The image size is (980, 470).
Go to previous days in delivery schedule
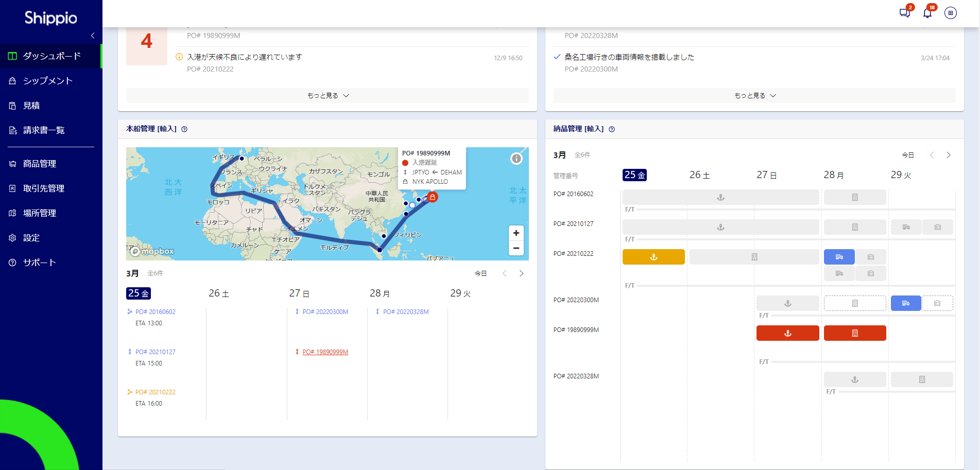click(x=932, y=155)
